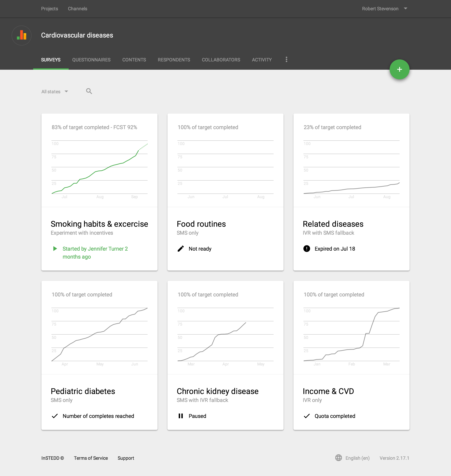This screenshot has width=451, height=476.
Task: Click the play icon on Smoking habits card
Action: click(x=55, y=248)
